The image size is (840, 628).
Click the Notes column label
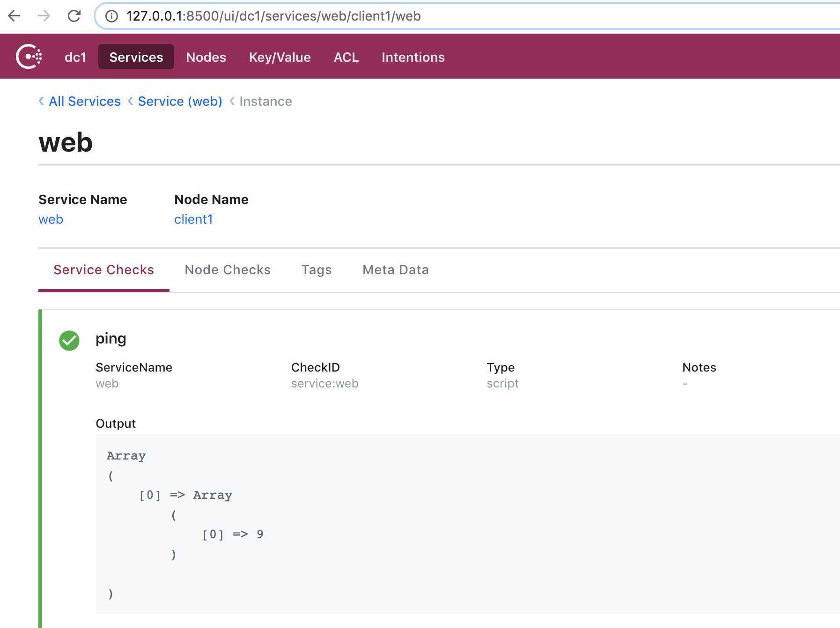(699, 367)
